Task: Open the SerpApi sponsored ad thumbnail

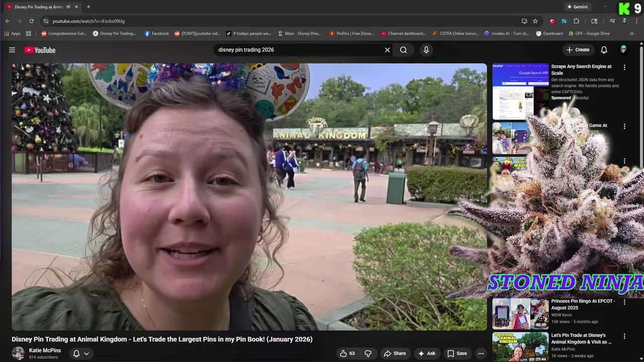Action: coord(520,92)
